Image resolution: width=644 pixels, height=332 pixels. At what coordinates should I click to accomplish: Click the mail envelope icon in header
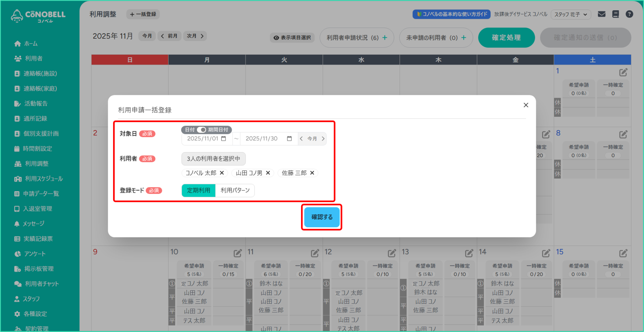coord(601,14)
